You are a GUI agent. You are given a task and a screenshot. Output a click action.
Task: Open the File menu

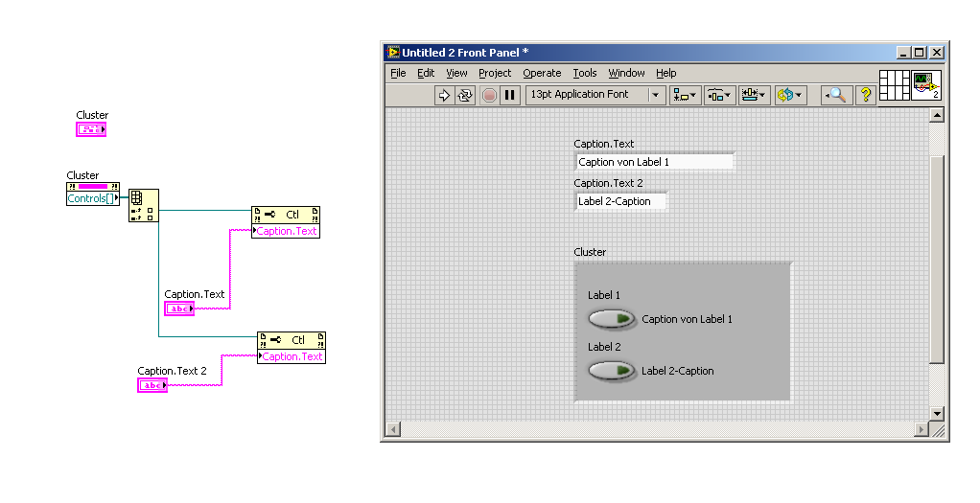click(x=398, y=73)
